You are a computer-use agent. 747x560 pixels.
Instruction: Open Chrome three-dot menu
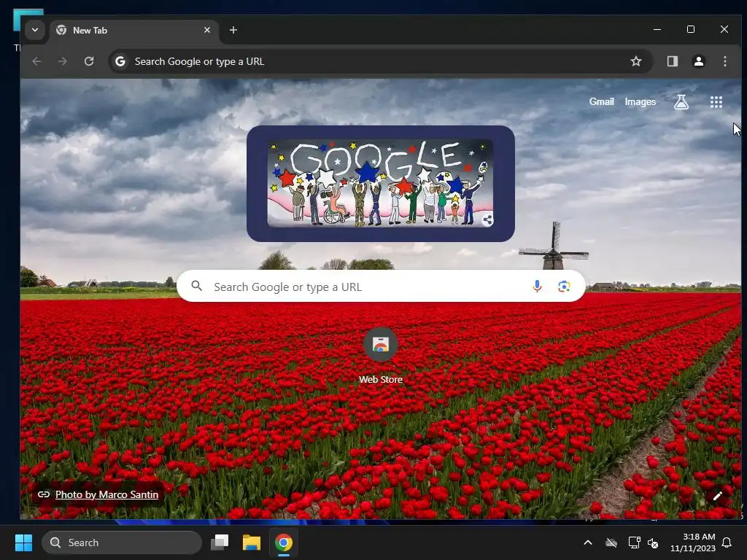click(x=725, y=61)
